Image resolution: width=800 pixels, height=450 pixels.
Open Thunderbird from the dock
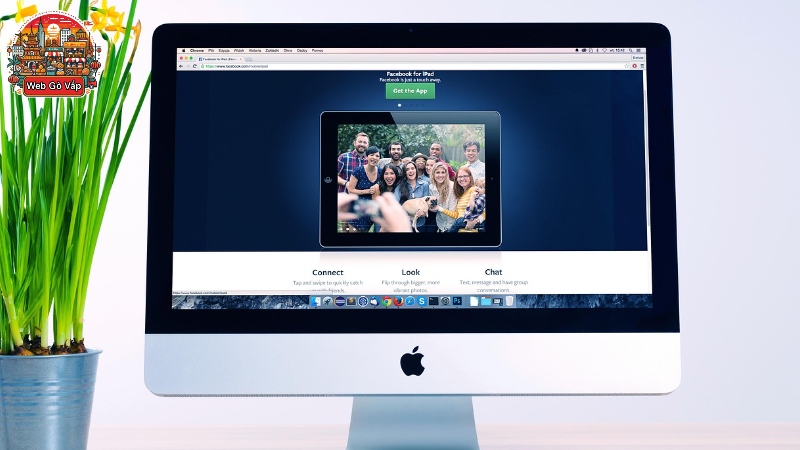coord(375,302)
